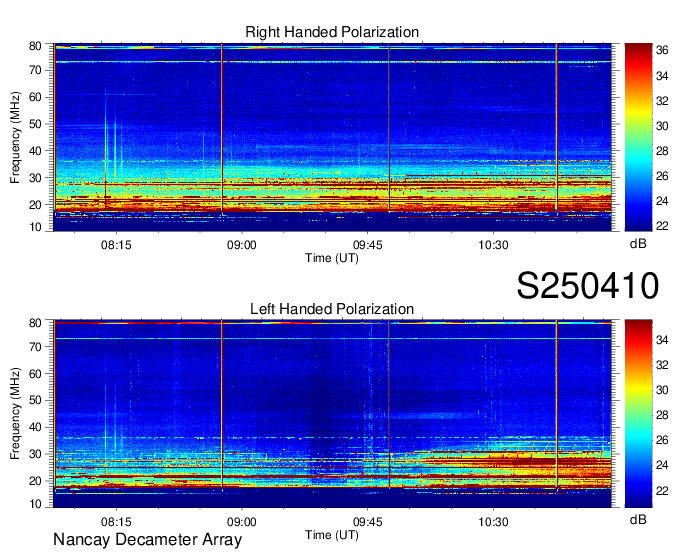Click the 10:30 tick of Right Handed plot

coord(493,245)
